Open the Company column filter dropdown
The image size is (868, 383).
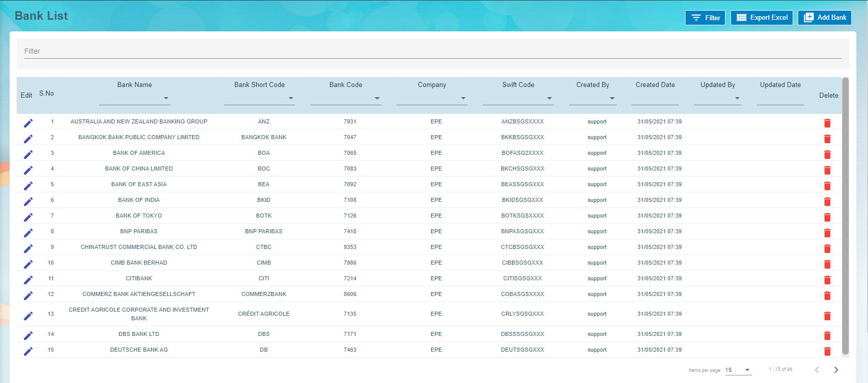[432, 98]
